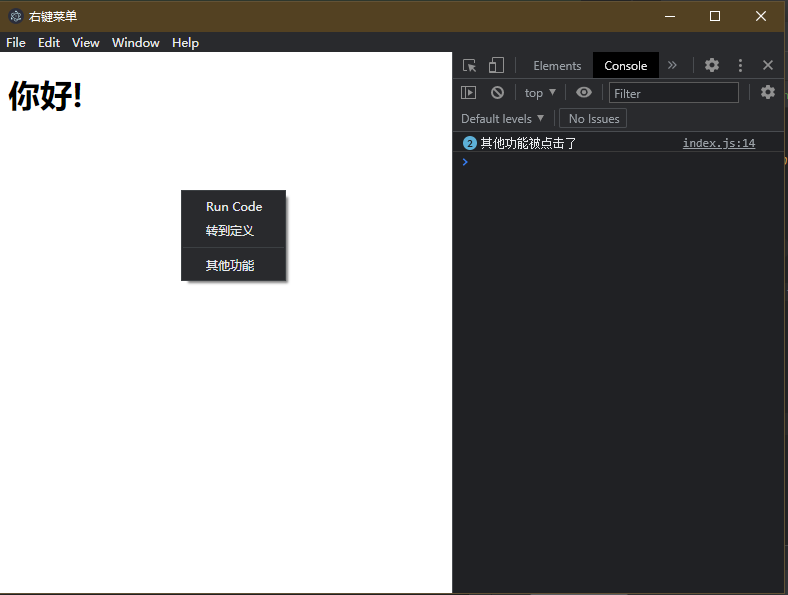Open the File menu
This screenshot has width=788, height=595.
click(16, 43)
